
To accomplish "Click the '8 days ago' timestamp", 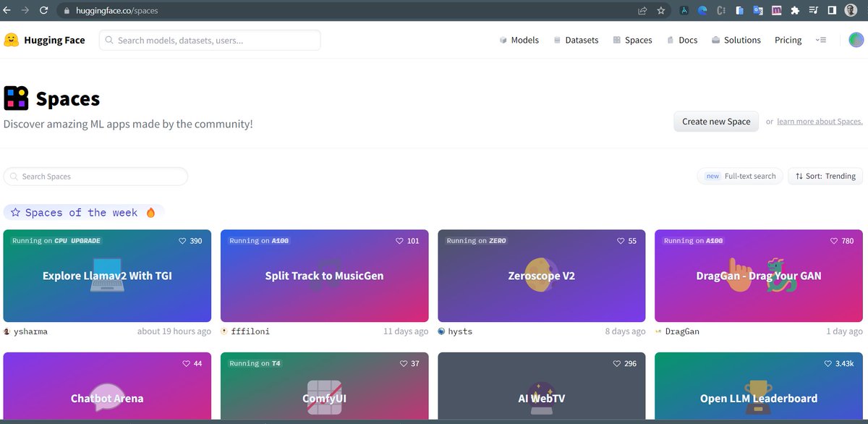I will [x=625, y=331].
